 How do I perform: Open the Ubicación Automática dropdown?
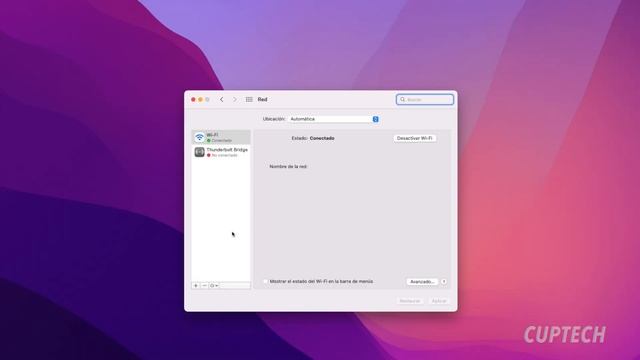(333, 119)
